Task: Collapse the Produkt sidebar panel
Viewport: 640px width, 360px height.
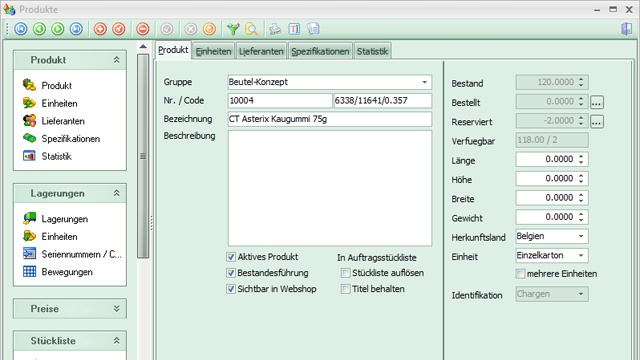Action: [x=116, y=60]
